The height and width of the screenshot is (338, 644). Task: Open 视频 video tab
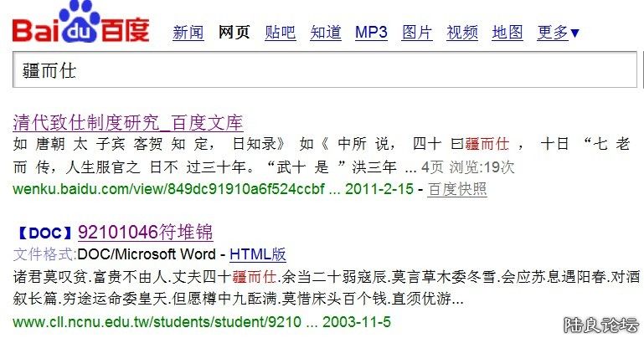pyautogui.click(x=462, y=33)
